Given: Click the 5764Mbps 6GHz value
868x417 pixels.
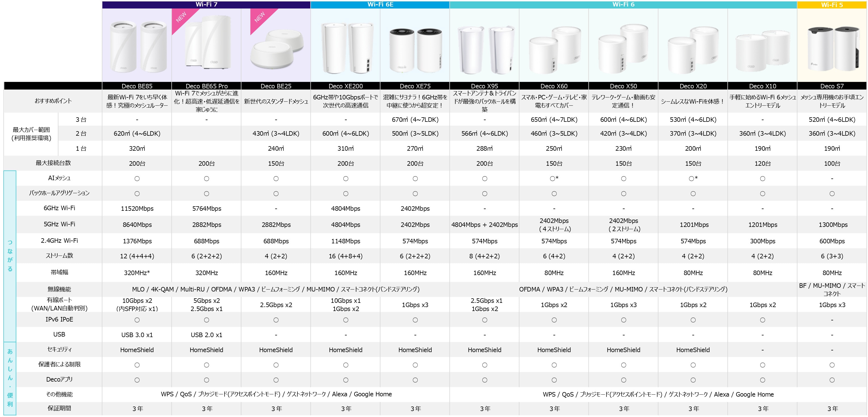Looking at the screenshot, I should [x=206, y=209].
